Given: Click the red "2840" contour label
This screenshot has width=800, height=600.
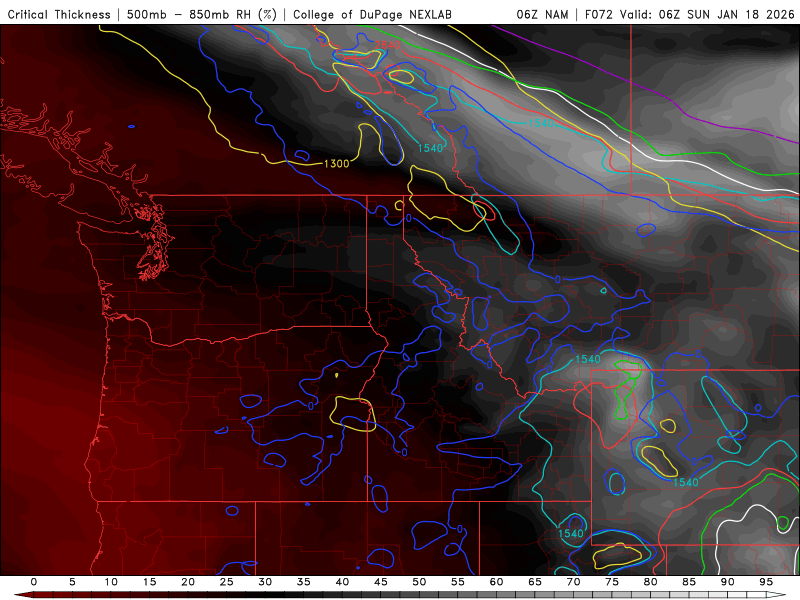Looking at the screenshot, I should (x=387, y=45).
